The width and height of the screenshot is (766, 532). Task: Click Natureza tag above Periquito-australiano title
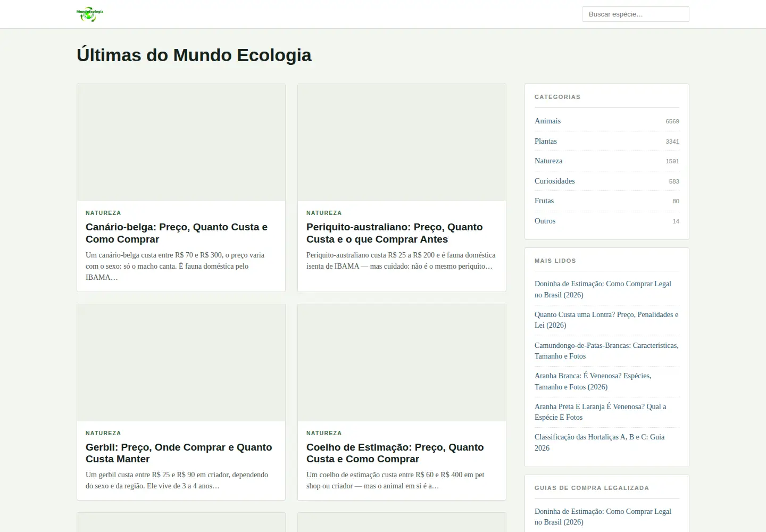[x=324, y=213]
